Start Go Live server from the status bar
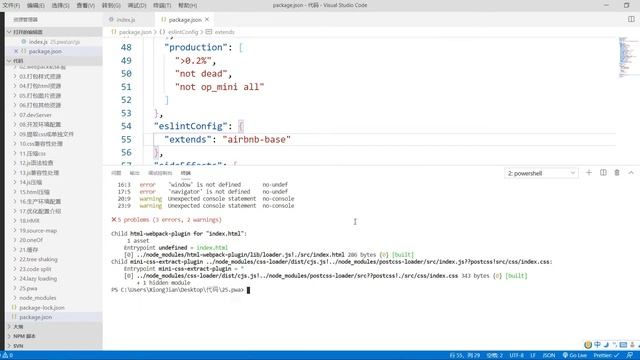640x360 pixels. click(x=575, y=356)
